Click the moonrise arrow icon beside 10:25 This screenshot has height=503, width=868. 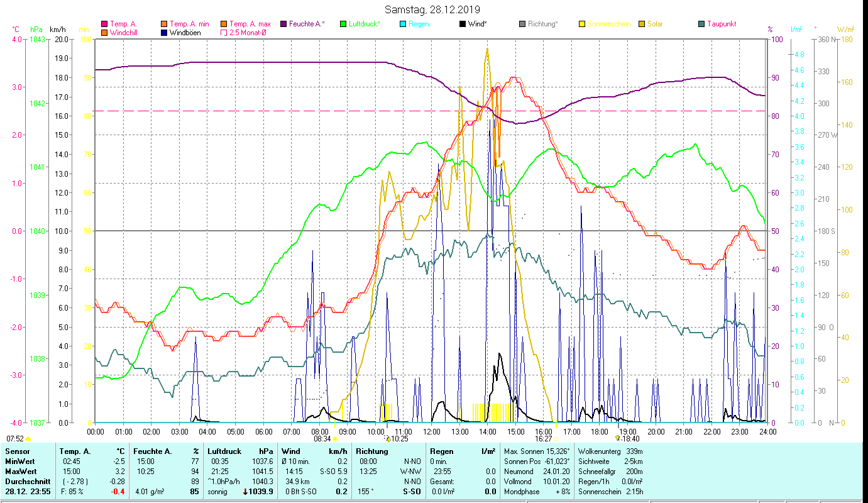tap(388, 438)
